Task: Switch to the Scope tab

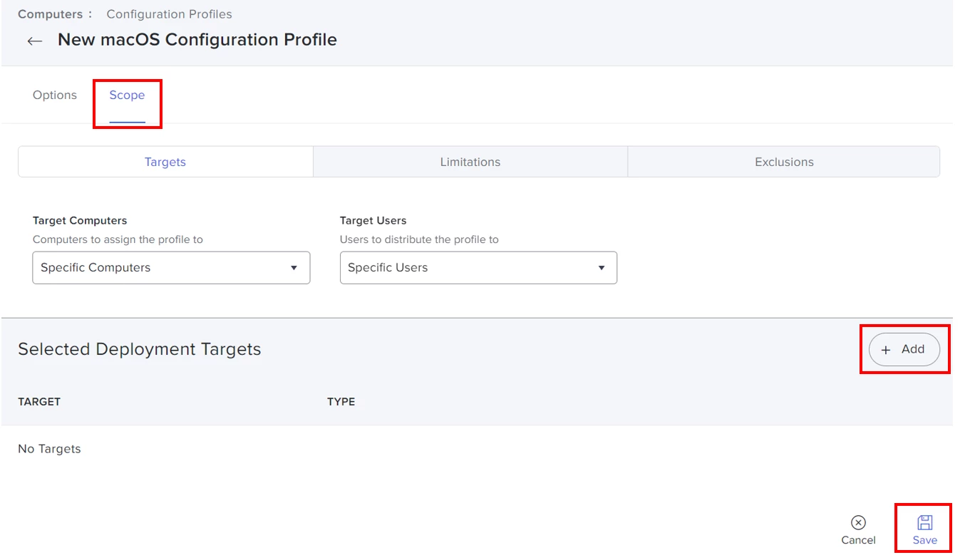Action: 127,95
